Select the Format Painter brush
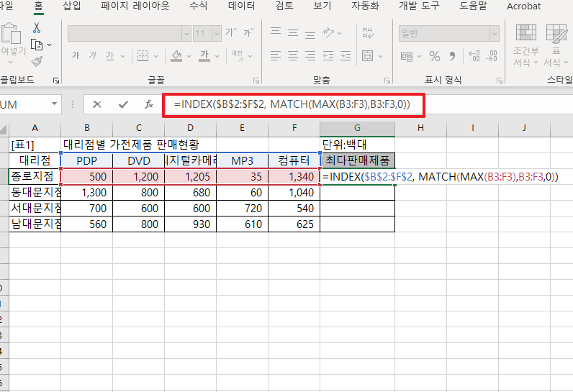Image resolution: width=573 pixels, height=392 pixels. 37,61
